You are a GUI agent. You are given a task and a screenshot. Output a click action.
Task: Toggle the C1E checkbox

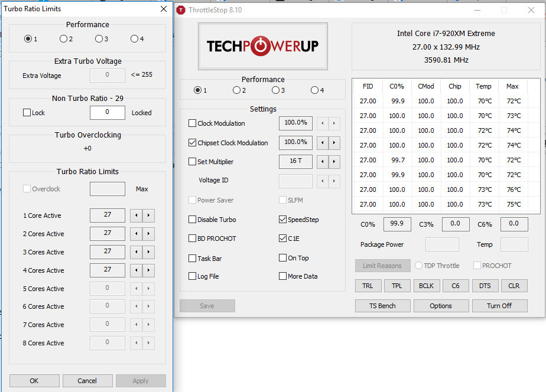[x=282, y=239]
